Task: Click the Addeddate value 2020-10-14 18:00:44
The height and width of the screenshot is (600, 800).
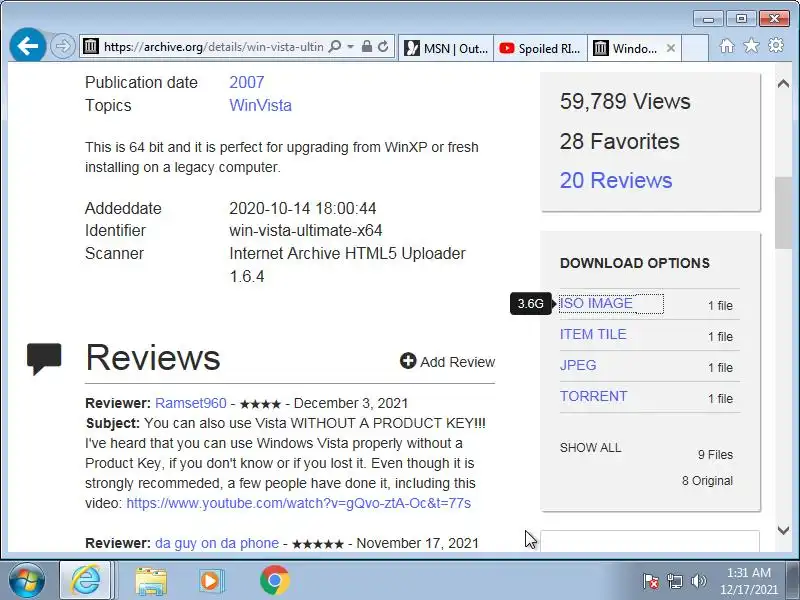Action: [x=303, y=208]
